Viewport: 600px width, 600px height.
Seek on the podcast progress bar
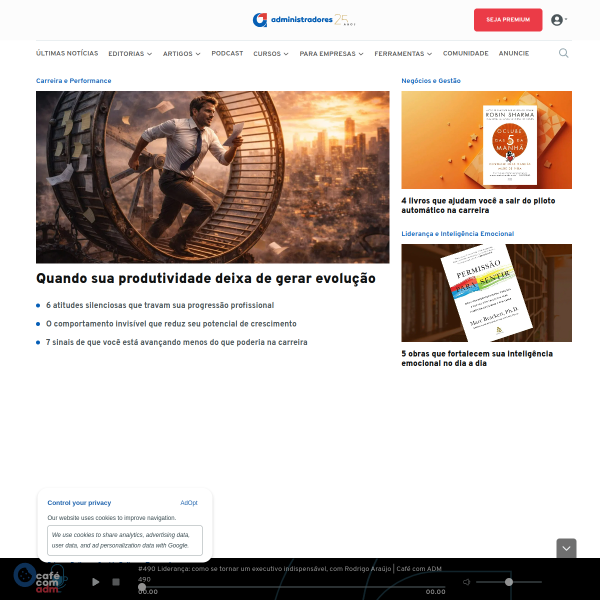pos(293,587)
